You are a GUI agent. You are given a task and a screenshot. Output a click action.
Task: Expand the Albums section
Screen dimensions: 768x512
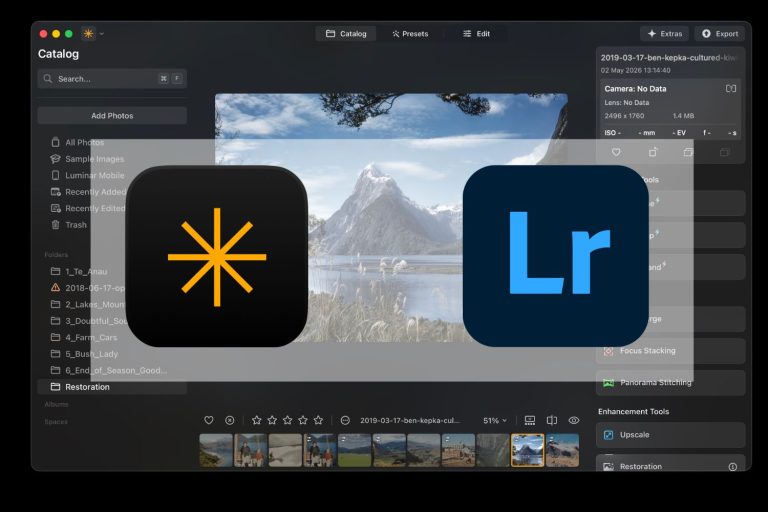[x=56, y=404]
